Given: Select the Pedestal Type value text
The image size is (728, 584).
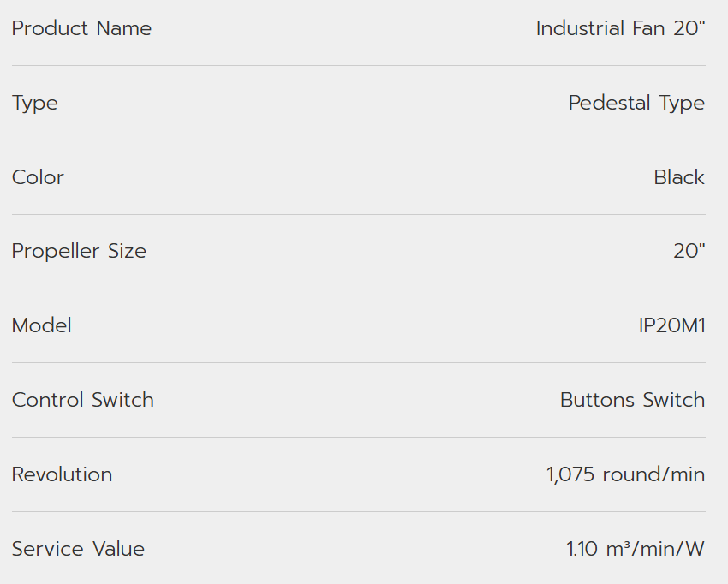Looking at the screenshot, I should pyautogui.click(x=636, y=103).
